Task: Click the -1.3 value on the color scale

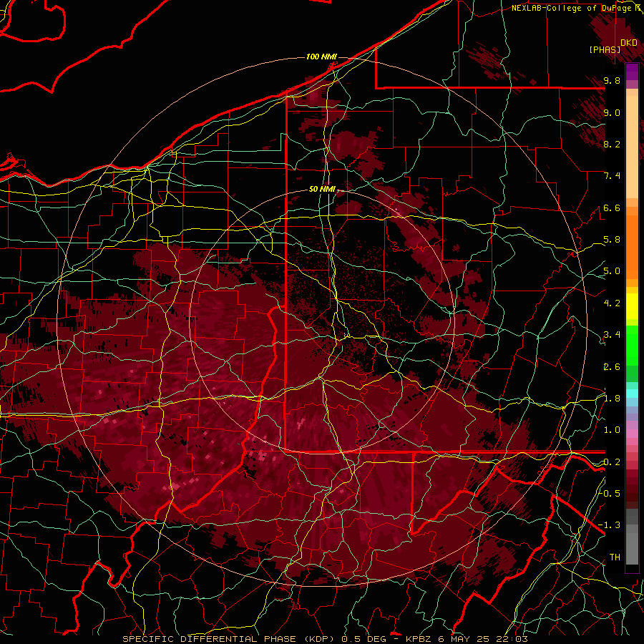Action: click(610, 525)
